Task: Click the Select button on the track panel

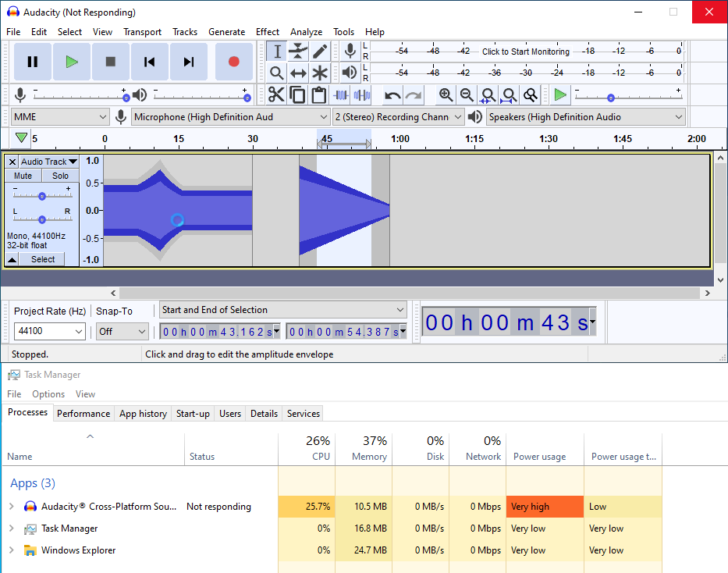Action: click(43, 258)
